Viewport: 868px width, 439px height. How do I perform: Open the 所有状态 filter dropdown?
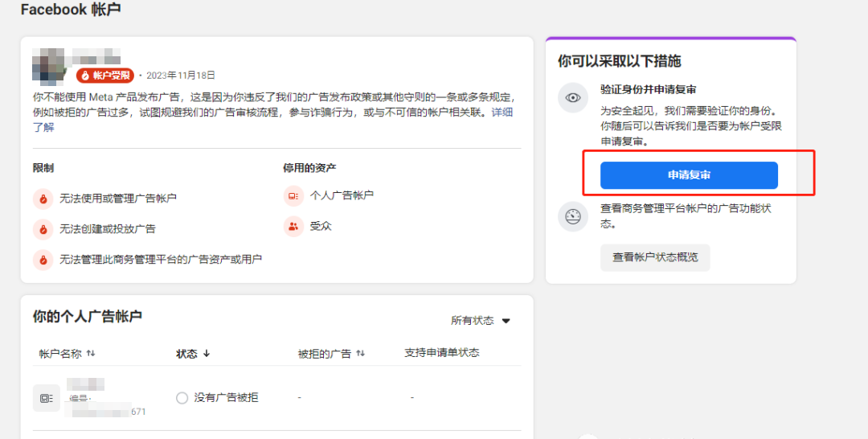tap(480, 321)
